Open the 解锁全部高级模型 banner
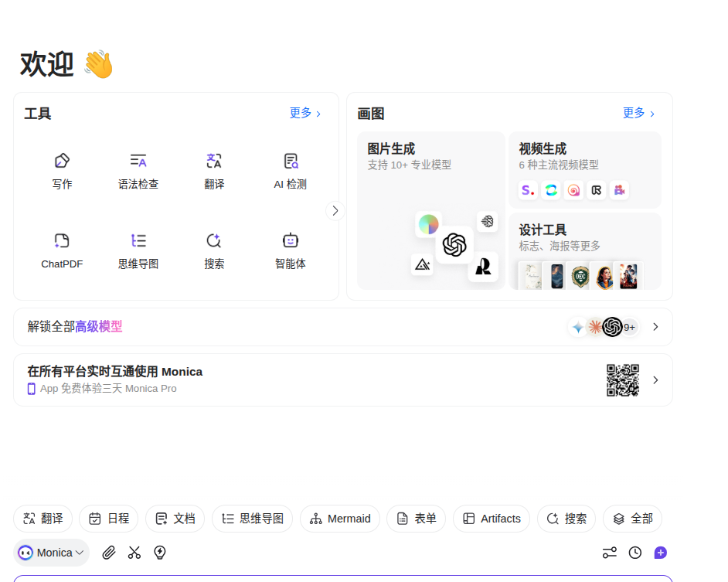This screenshot has width=728, height=582. [343, 327]
